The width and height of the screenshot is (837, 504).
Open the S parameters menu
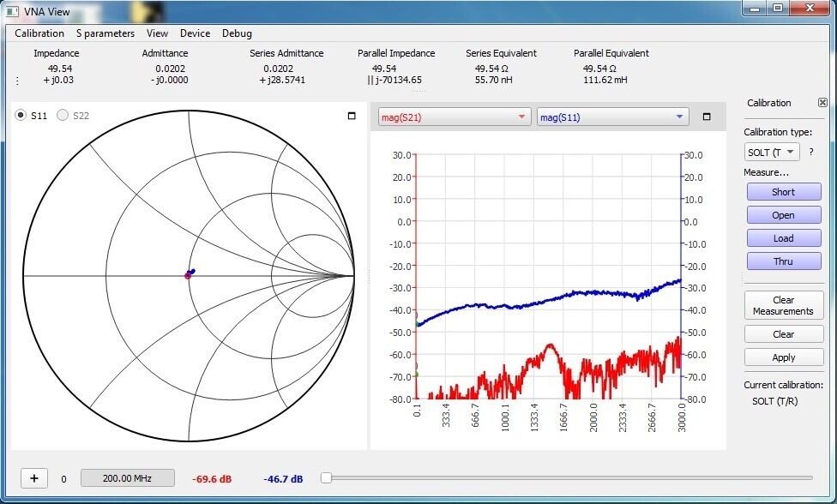(105, 33)
